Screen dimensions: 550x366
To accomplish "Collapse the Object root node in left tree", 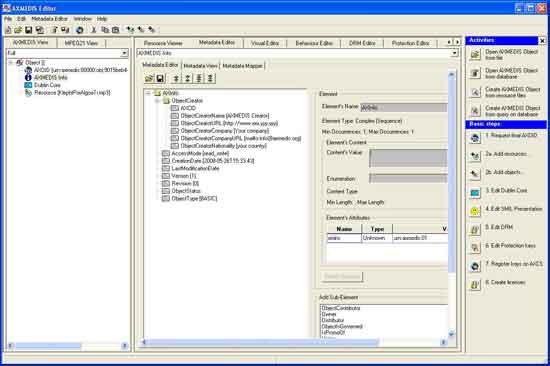I will pos(11,63).
